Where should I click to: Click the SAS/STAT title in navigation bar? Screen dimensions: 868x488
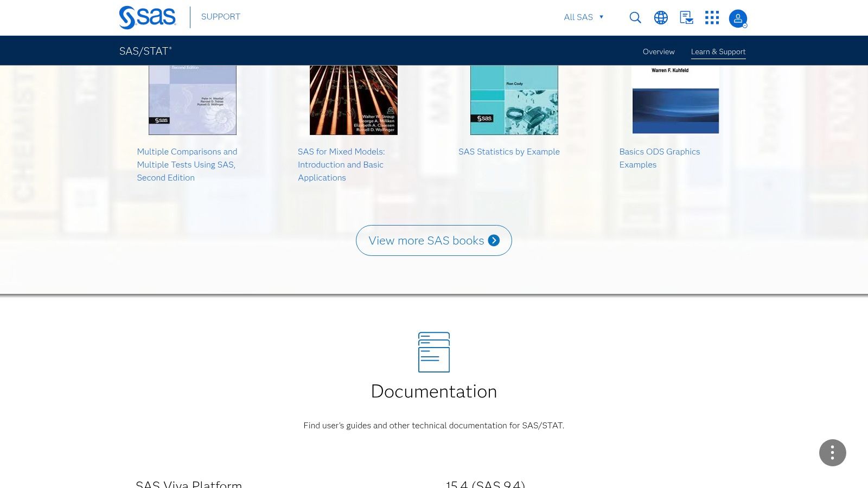point(145,51)
